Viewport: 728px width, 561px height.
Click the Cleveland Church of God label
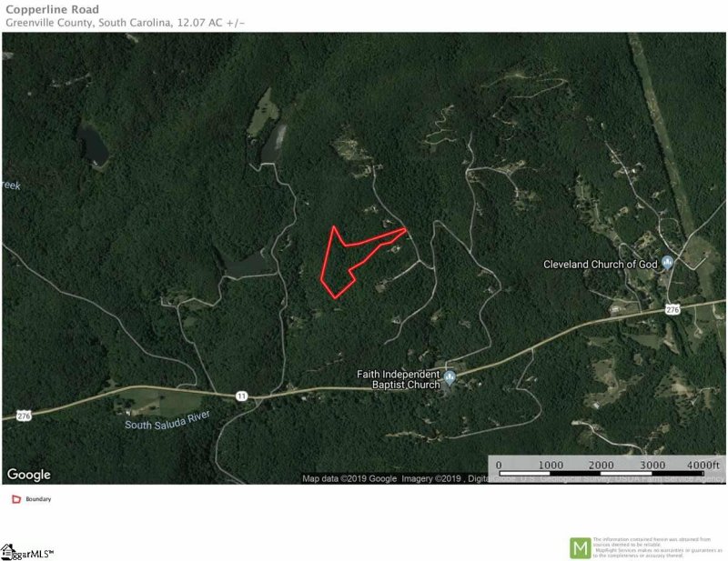coord(601,264)
